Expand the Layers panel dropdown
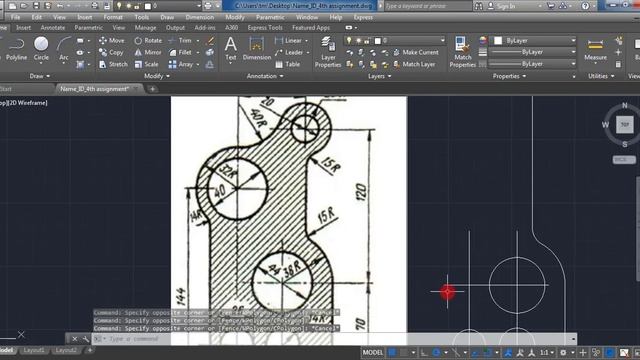640x360 pixels. [380, 76]
